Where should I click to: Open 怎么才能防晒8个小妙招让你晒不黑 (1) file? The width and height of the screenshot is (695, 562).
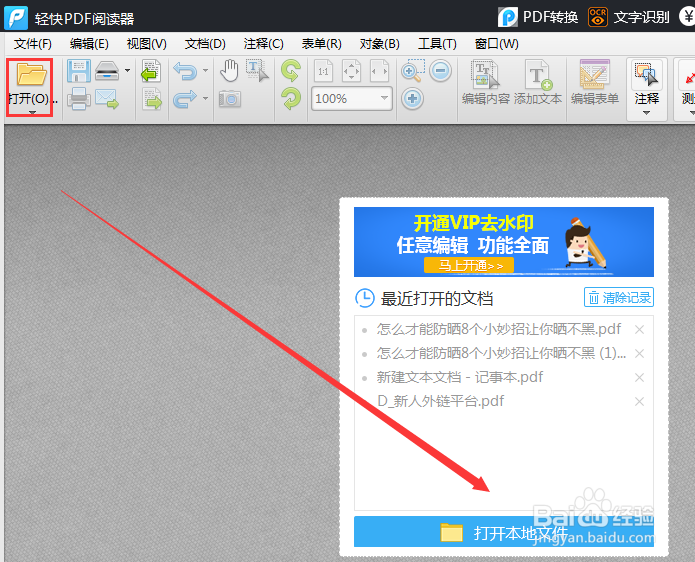point(501,353)
